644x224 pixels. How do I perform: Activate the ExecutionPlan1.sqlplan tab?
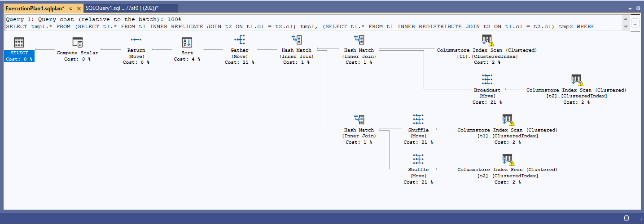click(x=34, y=9)
